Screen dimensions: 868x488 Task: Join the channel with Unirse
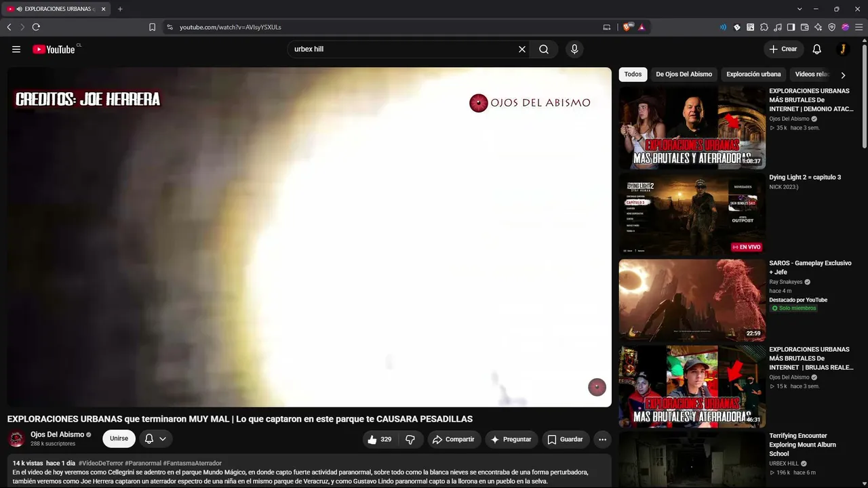(x=119, y=439)
